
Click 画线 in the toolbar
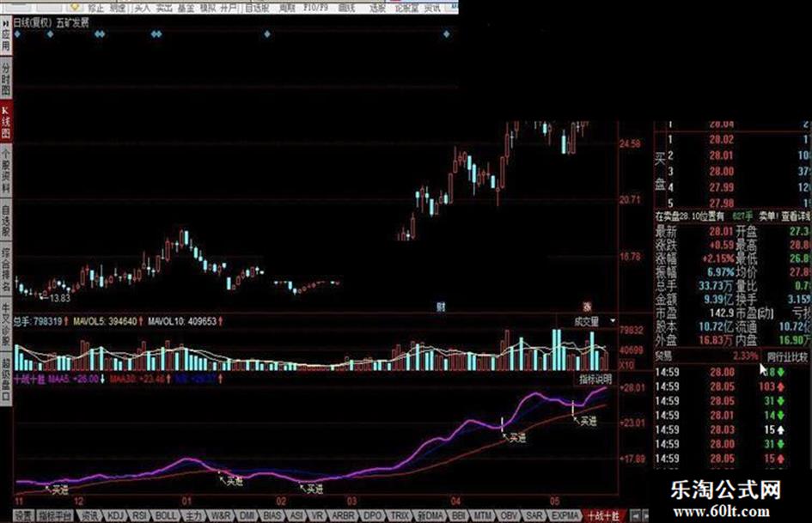tap(346, 8)
